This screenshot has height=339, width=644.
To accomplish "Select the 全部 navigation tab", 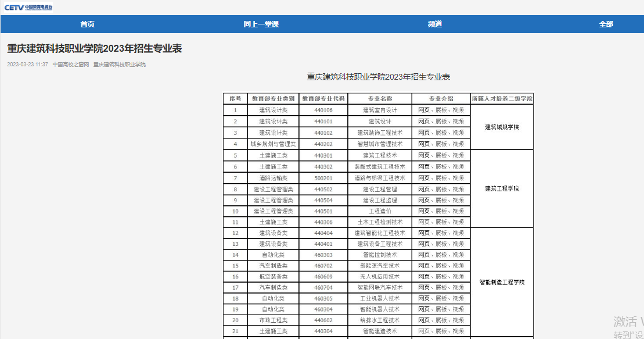I will point(606,24).
